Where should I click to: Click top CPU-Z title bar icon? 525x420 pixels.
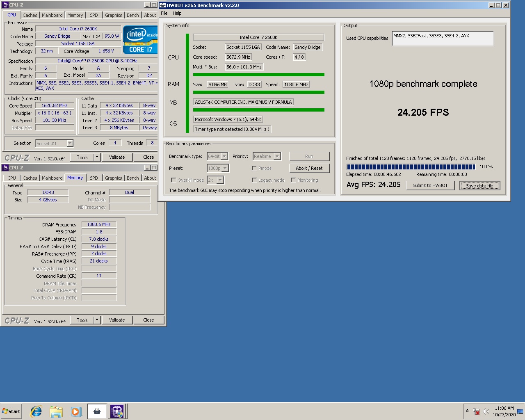tap(5, 5)
